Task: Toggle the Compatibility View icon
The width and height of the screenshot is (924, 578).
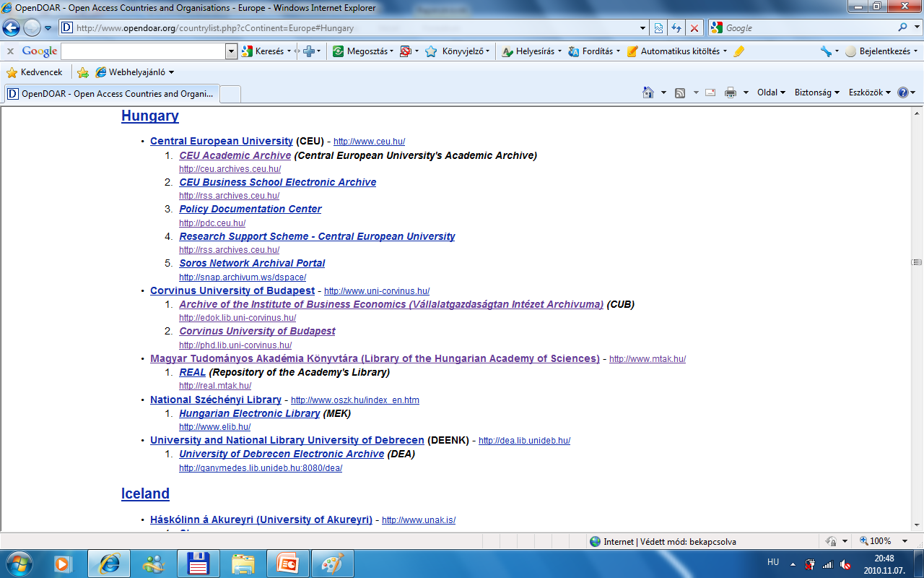Action: click(x=659, y=28)
